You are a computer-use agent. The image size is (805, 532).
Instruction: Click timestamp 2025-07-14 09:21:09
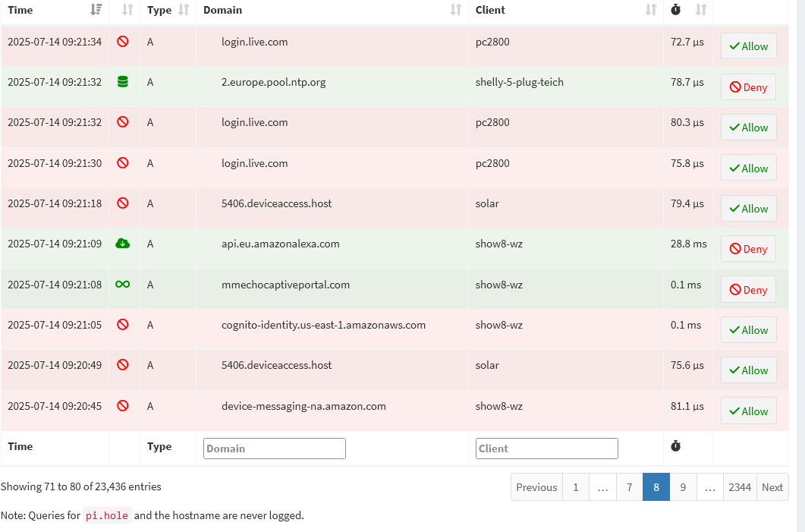tap(55, 244)
